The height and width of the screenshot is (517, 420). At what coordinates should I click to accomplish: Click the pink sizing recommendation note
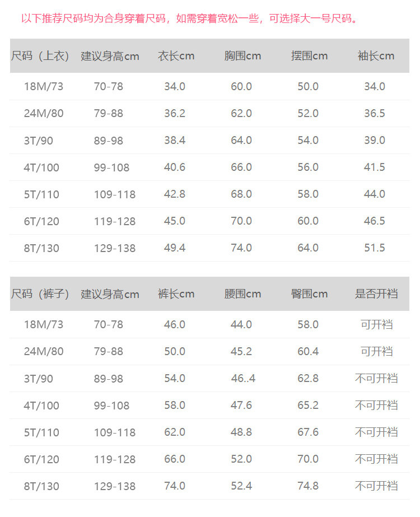(189, 18)
